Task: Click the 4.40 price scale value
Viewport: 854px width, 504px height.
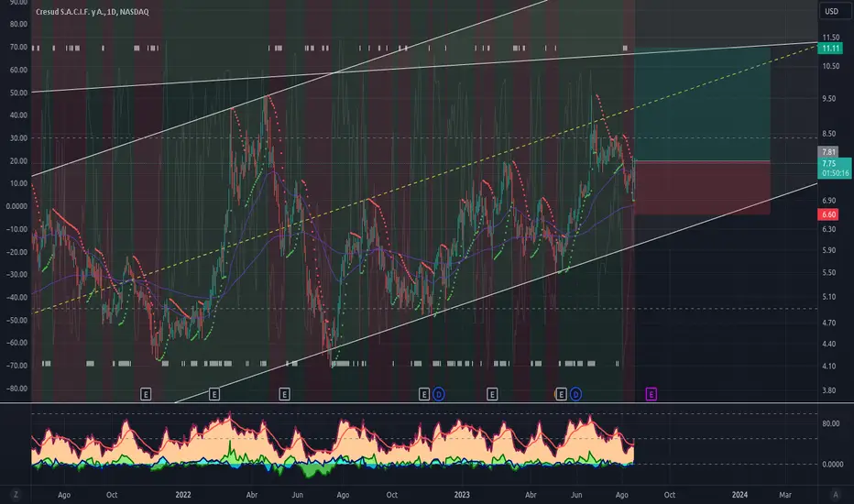Action: click(828, 345)
